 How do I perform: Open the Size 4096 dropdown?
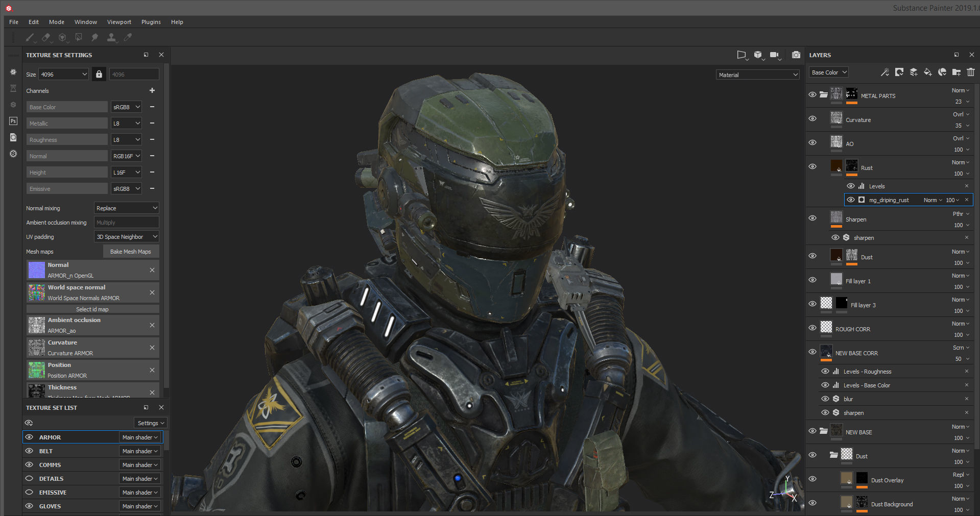[x=63, y=75]
